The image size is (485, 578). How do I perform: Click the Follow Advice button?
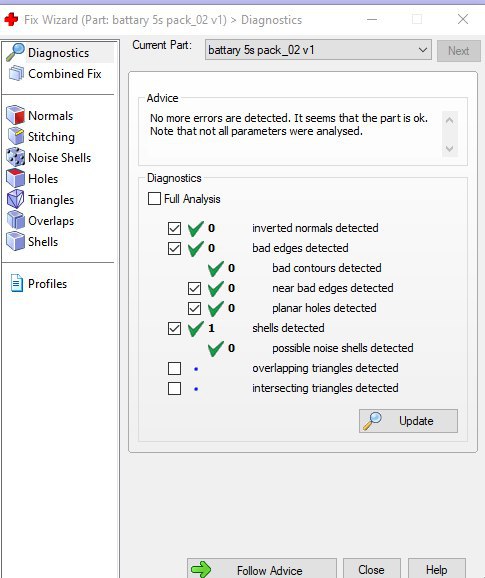tap(262, 568)
